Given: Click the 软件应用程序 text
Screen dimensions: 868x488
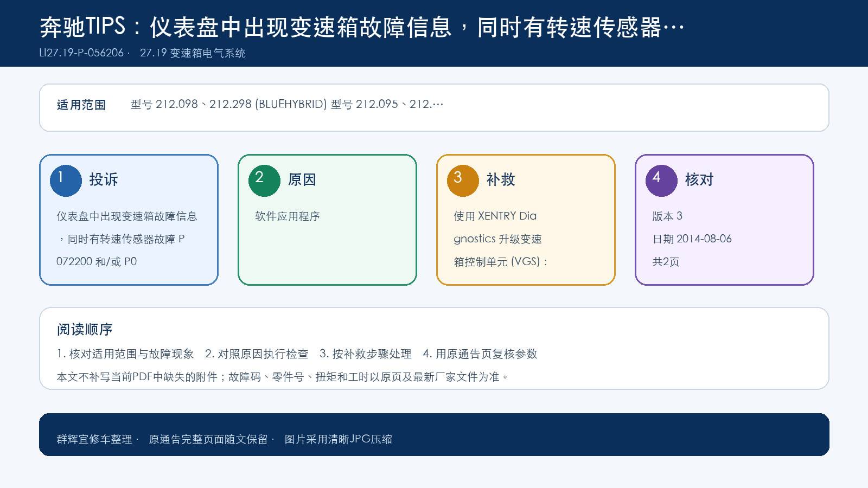Looking at the screenshot, I should tap(288, 216).
